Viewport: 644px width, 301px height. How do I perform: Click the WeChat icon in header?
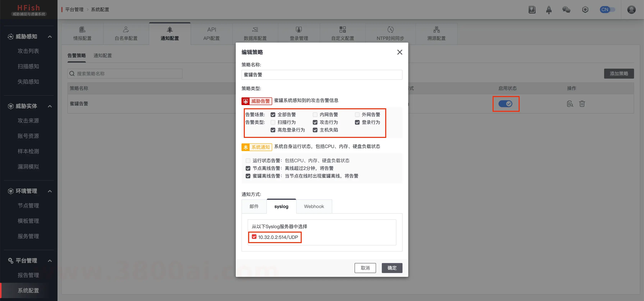(566, 10)
